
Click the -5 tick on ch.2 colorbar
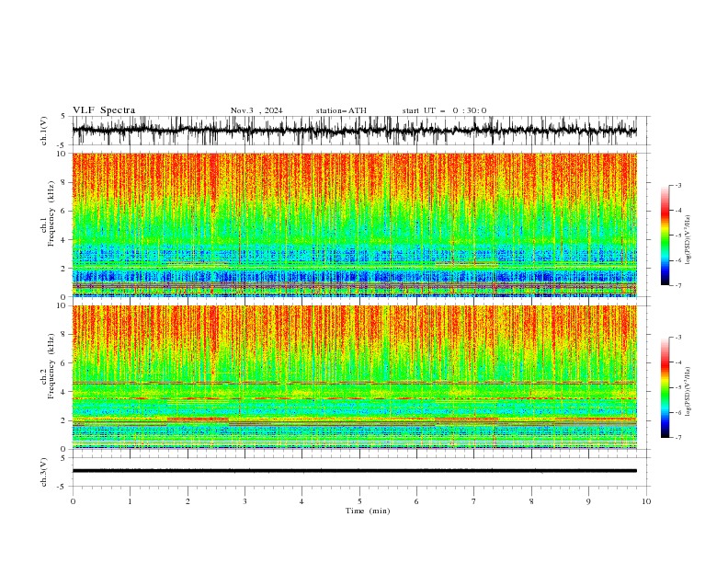tap(677, 387)
